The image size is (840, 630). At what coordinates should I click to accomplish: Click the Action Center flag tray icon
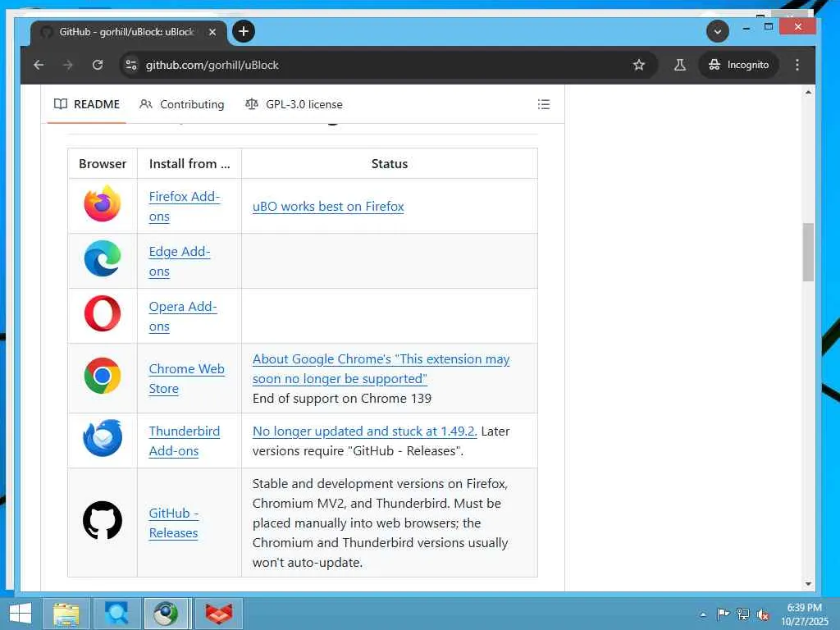tap(723, 614)
